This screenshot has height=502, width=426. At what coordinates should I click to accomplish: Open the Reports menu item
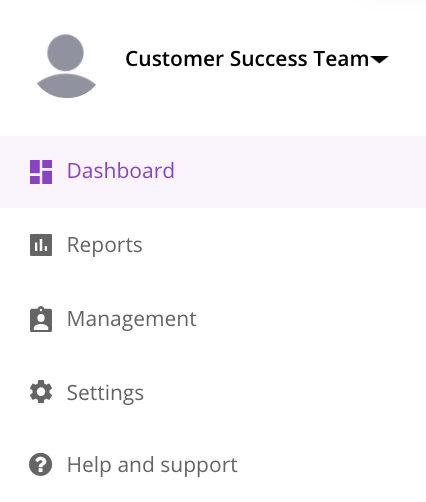point(105,245)
